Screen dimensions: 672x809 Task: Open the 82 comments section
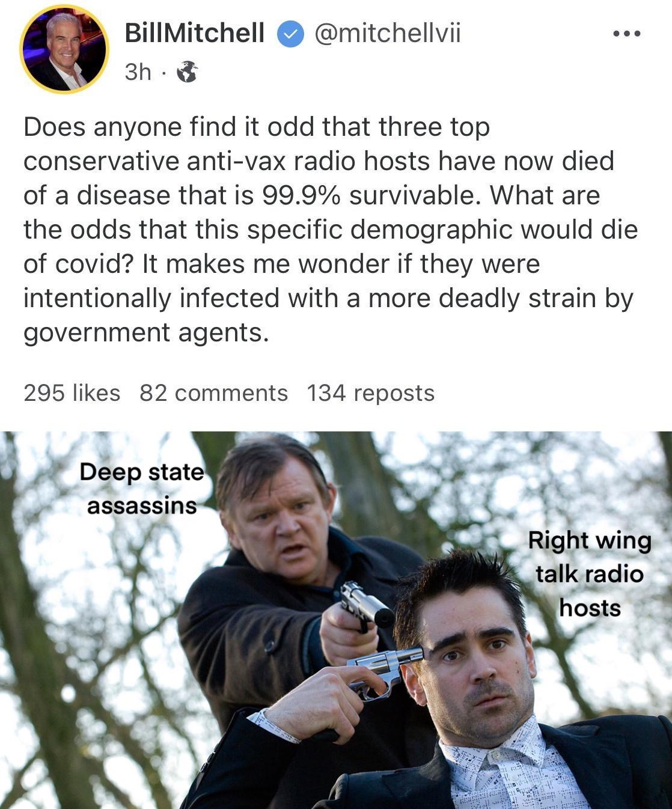point(213,393)
